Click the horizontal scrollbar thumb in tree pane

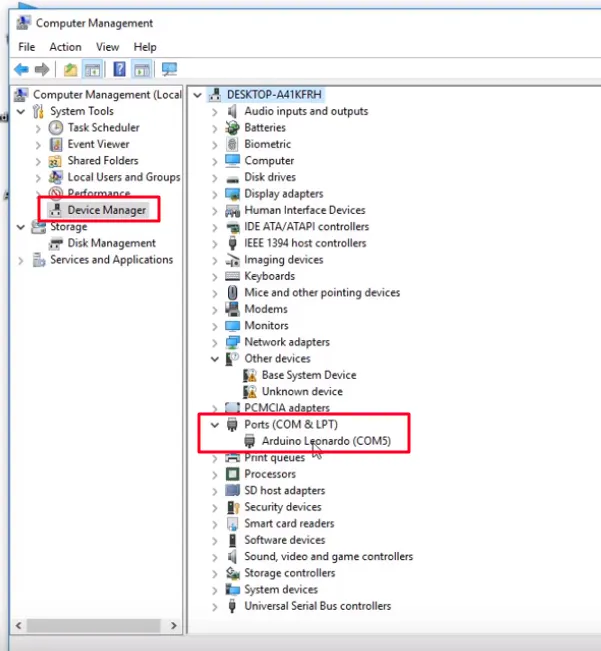click(x=93, y=626)
